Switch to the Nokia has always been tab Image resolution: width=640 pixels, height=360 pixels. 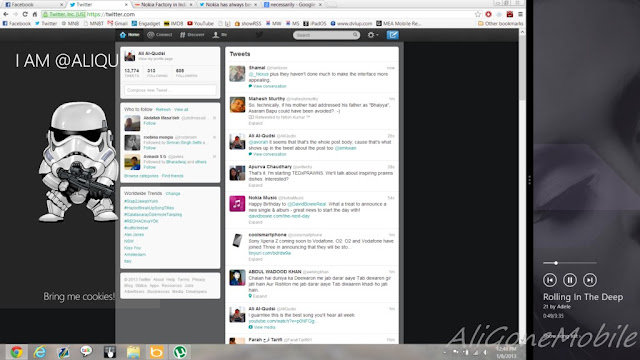[x=228, y=4]
